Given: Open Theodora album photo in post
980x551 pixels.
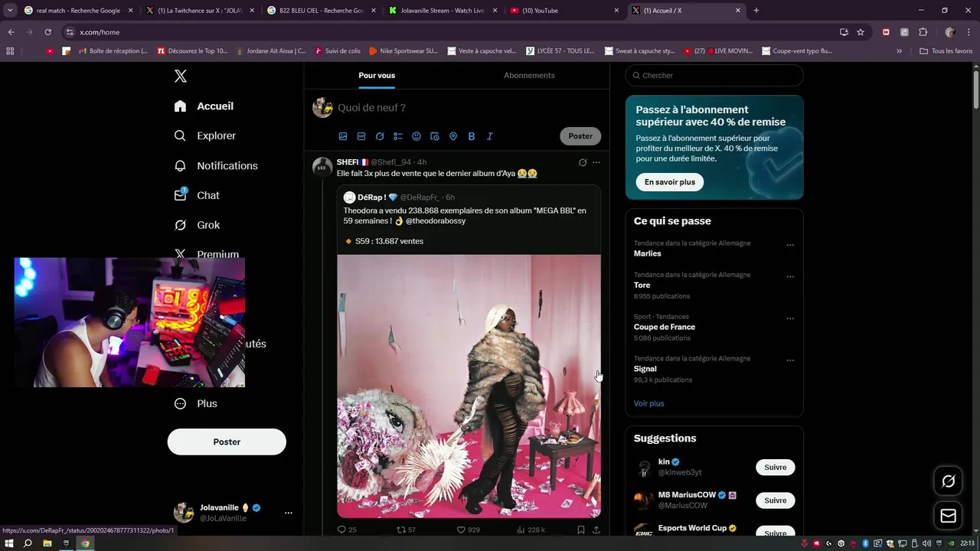Looking at the screenshot, I should click(469, 386).
